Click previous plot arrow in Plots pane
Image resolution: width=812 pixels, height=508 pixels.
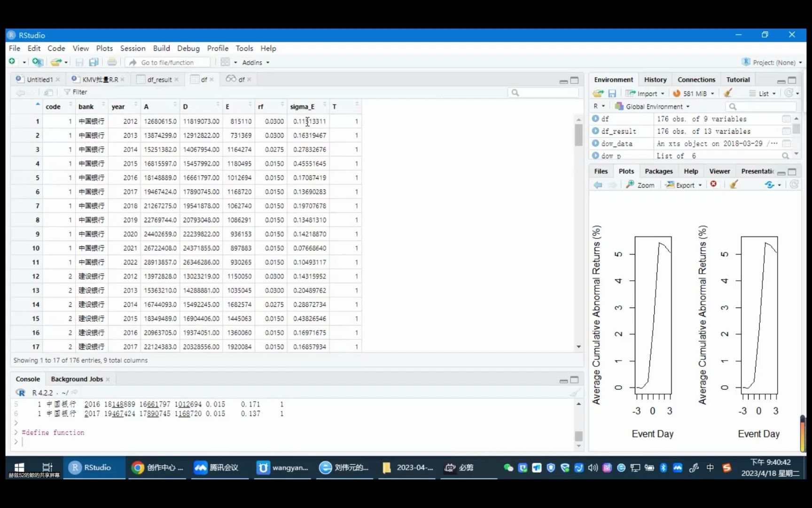598,185
